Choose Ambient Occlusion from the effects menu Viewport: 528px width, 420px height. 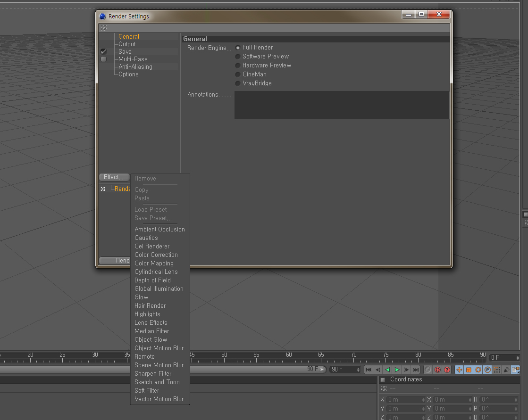(x=159, y=230)
